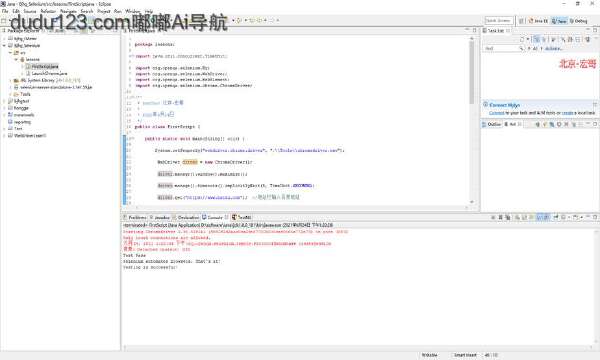Image resolution: width=600 pixels, height=360 pixels.
Task: Switch to the Debug perspective
Action: pos(578,21)
